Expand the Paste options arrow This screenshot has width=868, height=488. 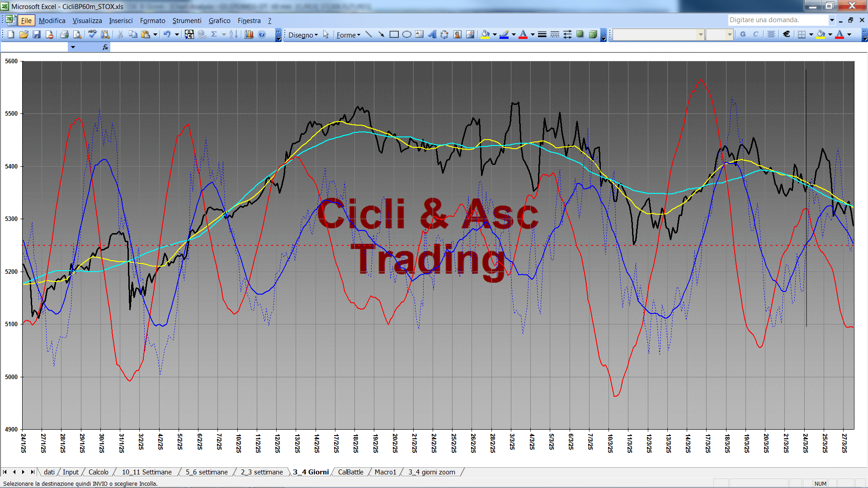155,34
